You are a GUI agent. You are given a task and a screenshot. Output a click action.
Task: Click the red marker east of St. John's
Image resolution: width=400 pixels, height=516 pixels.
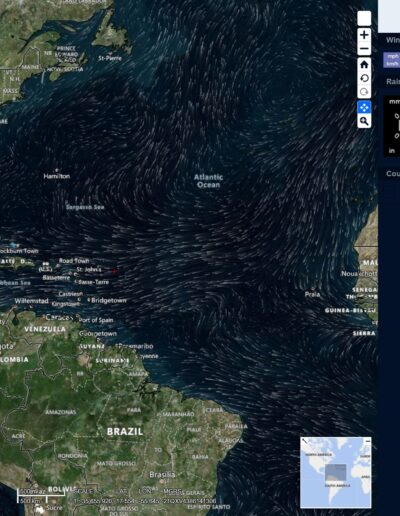(x=114, y=271)
